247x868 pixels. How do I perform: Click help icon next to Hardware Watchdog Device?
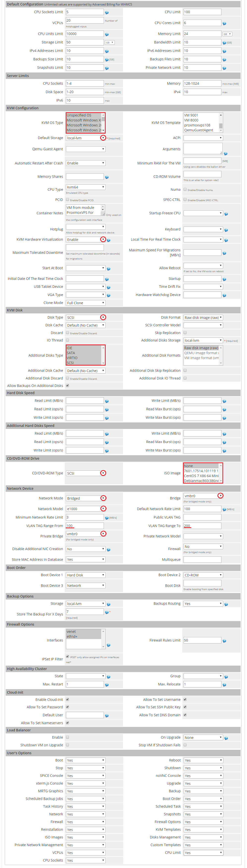pos(224,296)
